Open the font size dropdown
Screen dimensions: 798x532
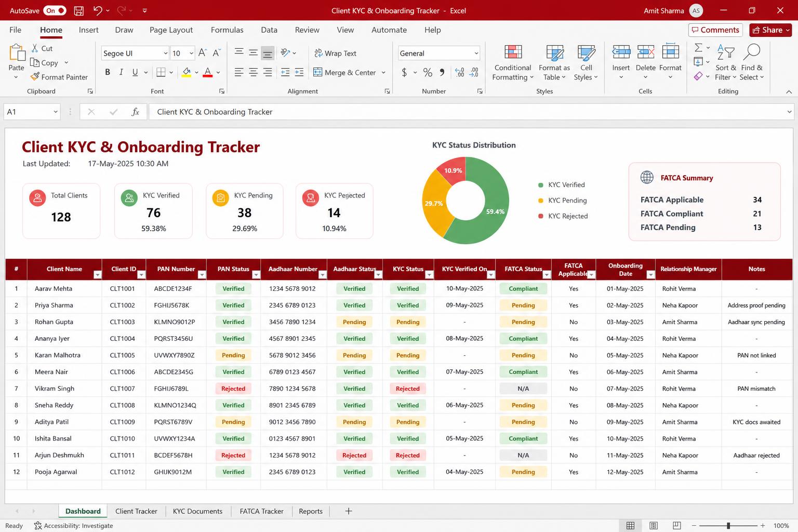191,53
